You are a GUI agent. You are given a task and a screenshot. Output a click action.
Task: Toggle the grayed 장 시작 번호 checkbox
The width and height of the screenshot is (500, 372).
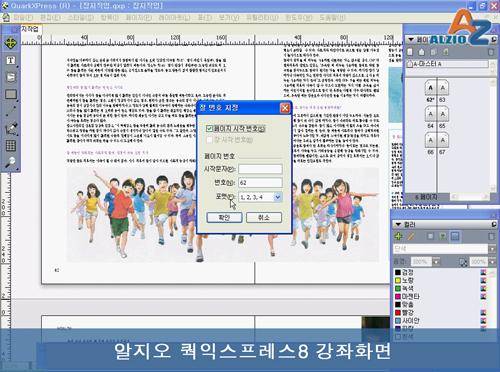209,140
